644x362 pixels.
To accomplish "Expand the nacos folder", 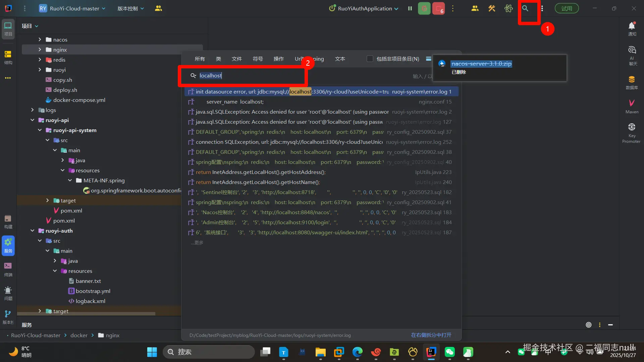I will (x=40, y=40).
